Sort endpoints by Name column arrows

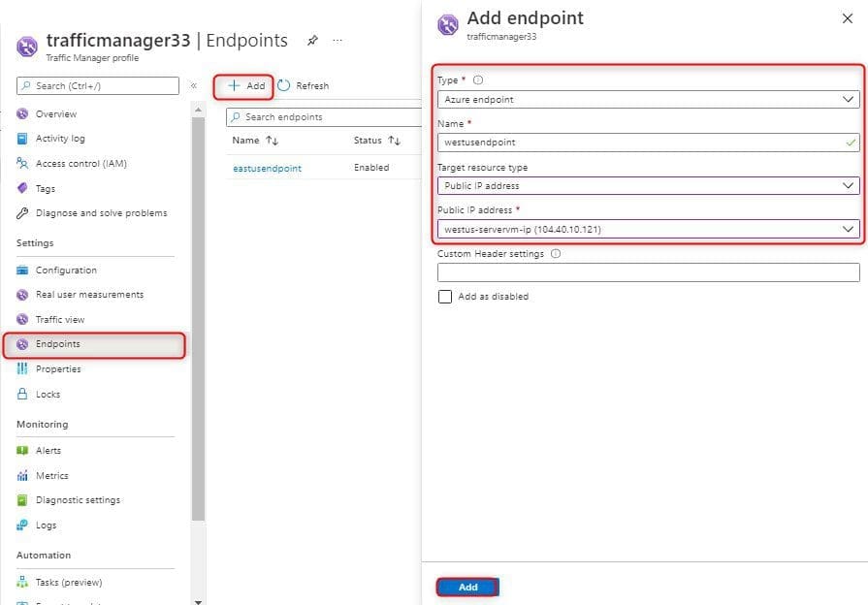pos(272,141)
